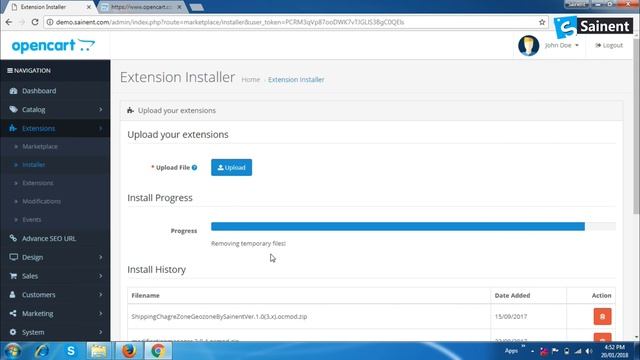This screenshot has height=360, width=640.
Task: Open Marketplace submenu item
Action: point(40,146)
